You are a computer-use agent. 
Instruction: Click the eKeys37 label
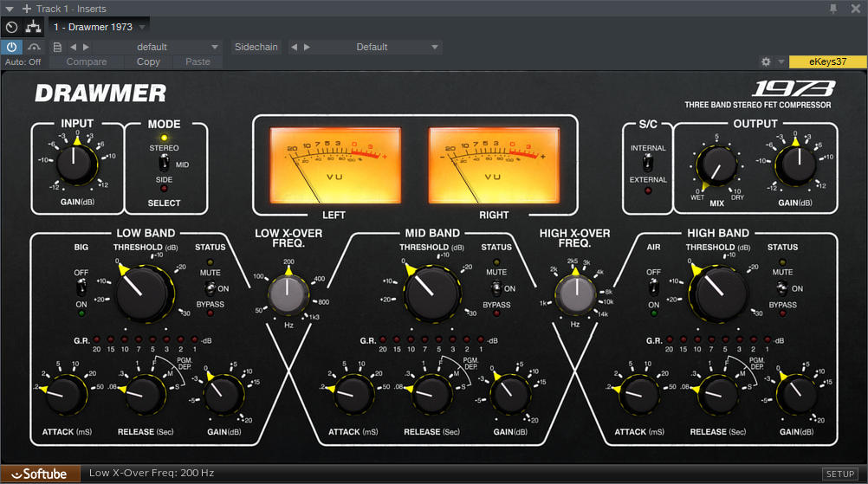click(827, 61)
